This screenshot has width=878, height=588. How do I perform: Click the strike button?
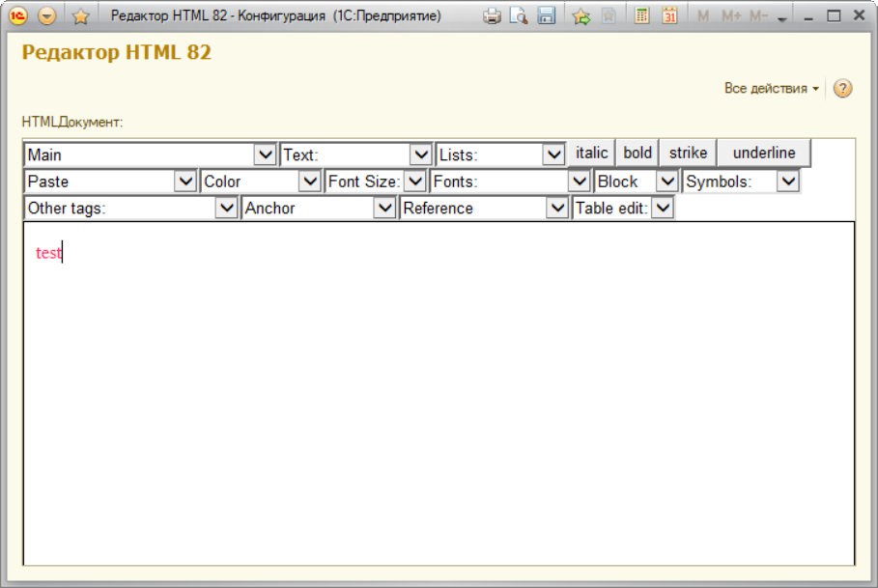(x=688, y=153)
